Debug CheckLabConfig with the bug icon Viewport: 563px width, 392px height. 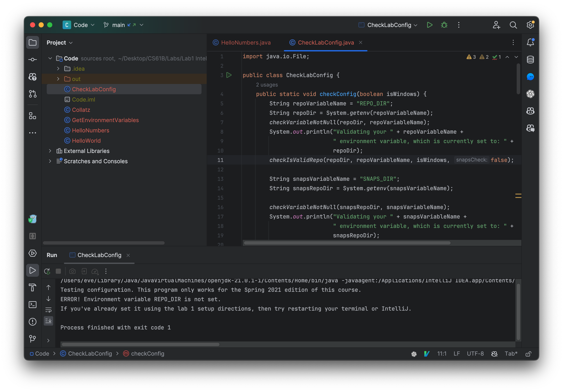coord(444,25)
